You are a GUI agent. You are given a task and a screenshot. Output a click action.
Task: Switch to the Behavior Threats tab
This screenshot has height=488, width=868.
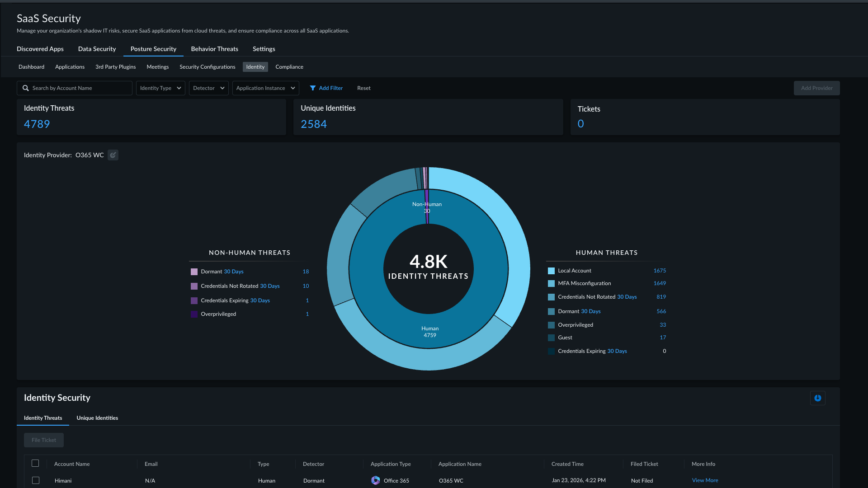pyautogui.click(x=214, y=49)
